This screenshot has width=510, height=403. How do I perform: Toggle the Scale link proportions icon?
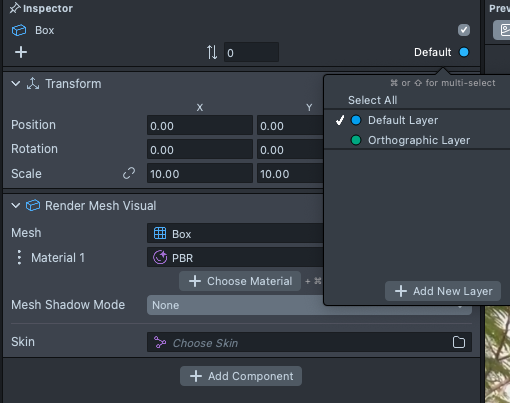point(129,173)
